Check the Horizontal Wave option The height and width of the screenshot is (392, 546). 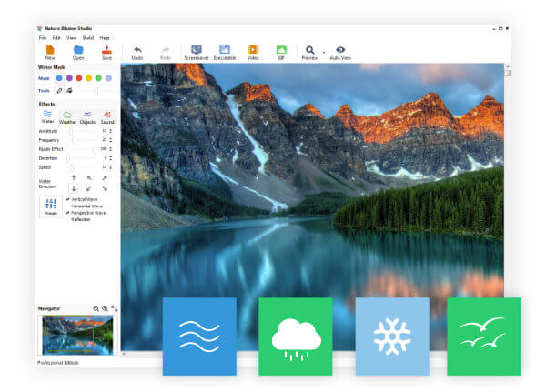tap(87, 206)
